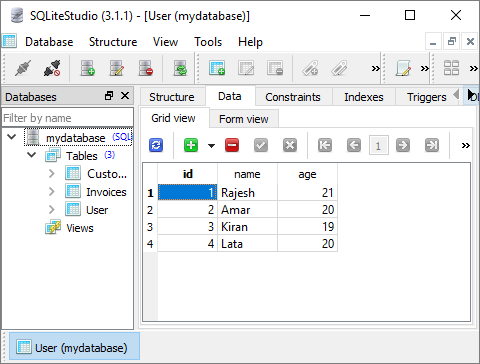Viewport: 480px width, 364px height.
Task: Switch to Form view tab
Action: coord(244,119)
